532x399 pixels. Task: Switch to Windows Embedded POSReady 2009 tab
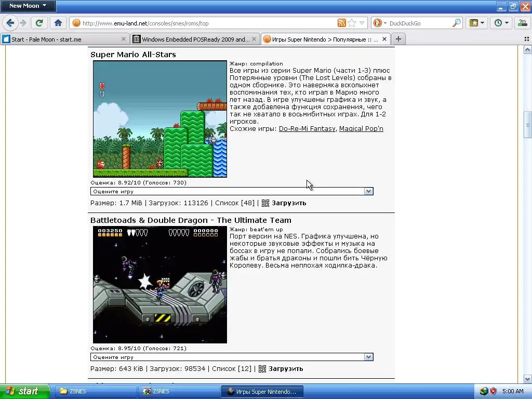(x=196, y=39)
